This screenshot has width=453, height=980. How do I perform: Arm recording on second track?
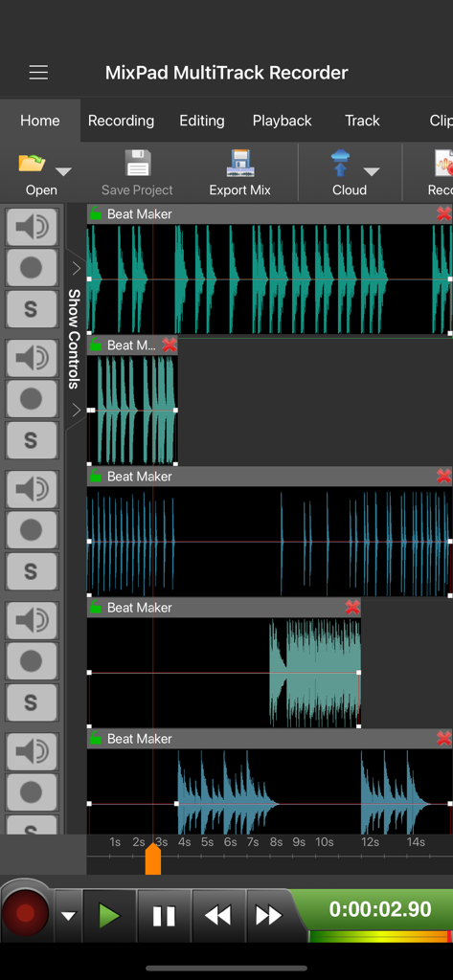point(32,399)
